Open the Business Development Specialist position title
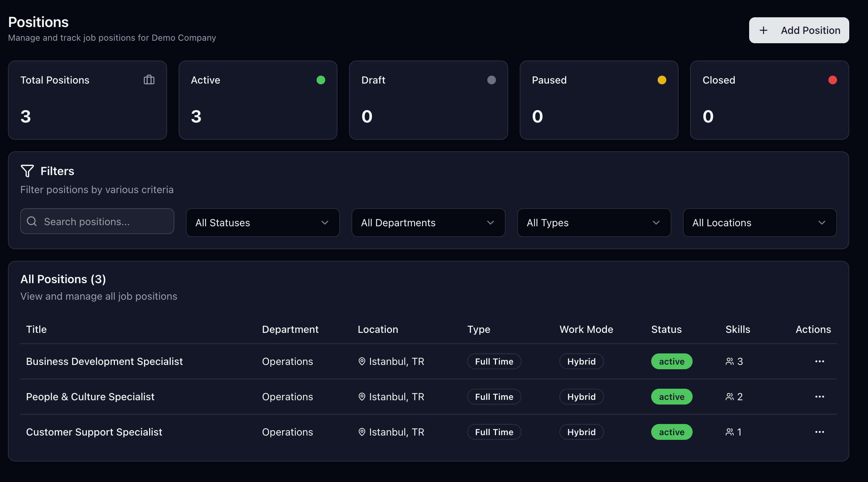 [x=104, y=361]
